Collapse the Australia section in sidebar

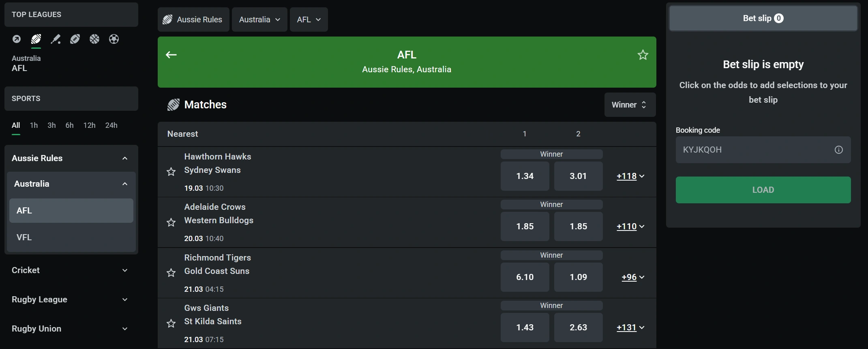[x=124, y=184]
